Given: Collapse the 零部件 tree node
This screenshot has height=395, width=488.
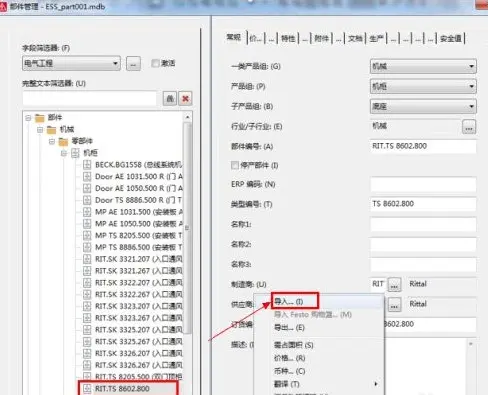Looking at the screenshot, I should (x=52, y=141).
